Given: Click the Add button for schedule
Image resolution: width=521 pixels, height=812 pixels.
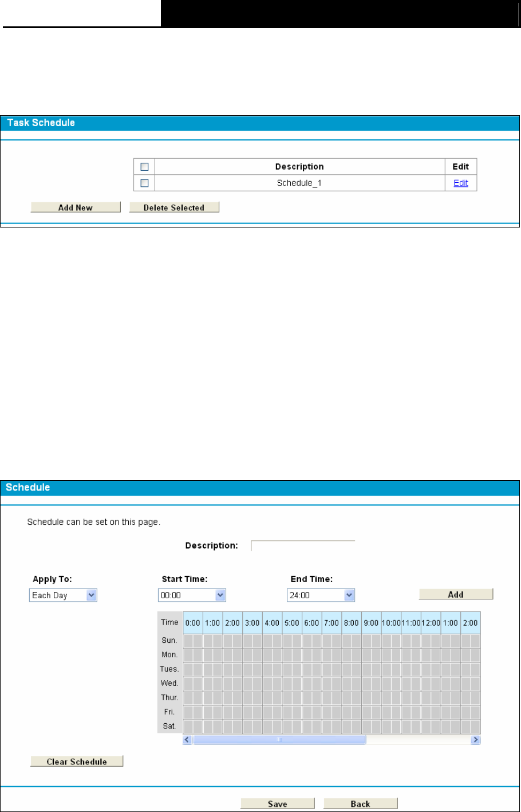Looking at the screenshot, I should (456, 594).
